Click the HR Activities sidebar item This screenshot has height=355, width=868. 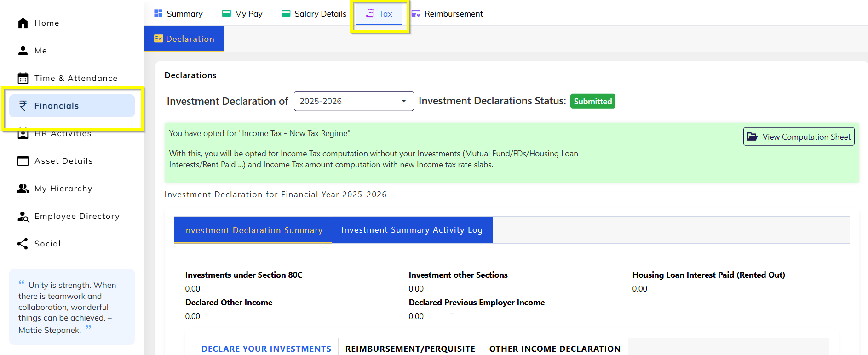[x=63, y=134]
